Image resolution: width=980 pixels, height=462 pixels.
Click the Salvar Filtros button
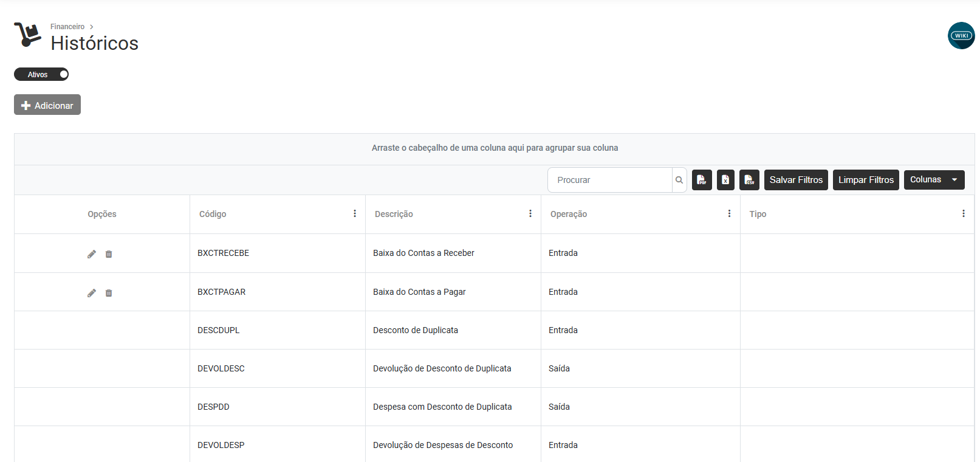pyautogui.click(x=796, y=180)
